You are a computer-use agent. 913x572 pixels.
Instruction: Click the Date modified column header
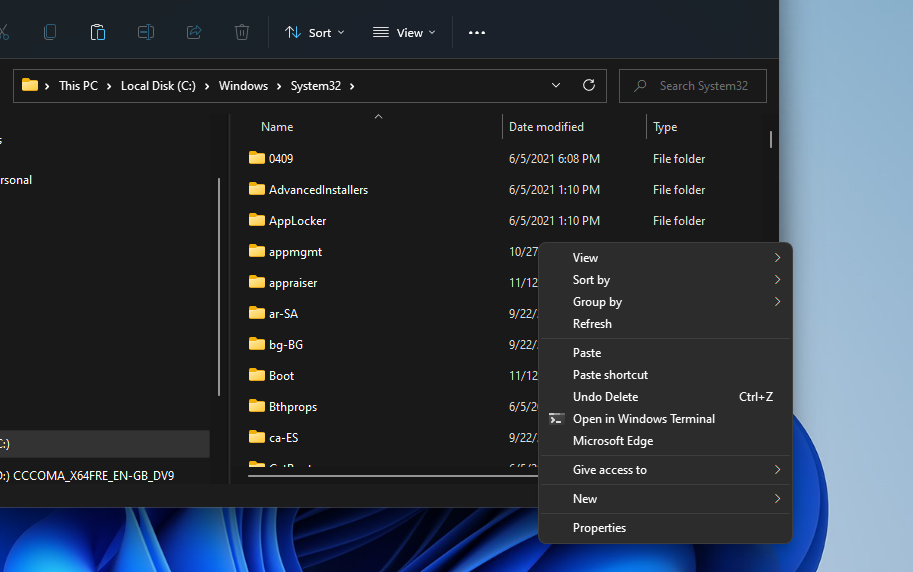[x=546, y=127]
